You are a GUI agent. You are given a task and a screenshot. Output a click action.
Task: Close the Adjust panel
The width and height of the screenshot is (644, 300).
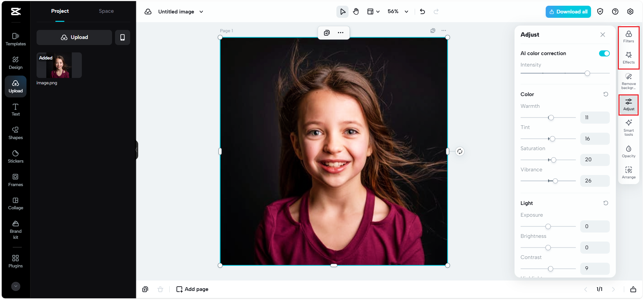pyautogui.click(x=603, y=35)
